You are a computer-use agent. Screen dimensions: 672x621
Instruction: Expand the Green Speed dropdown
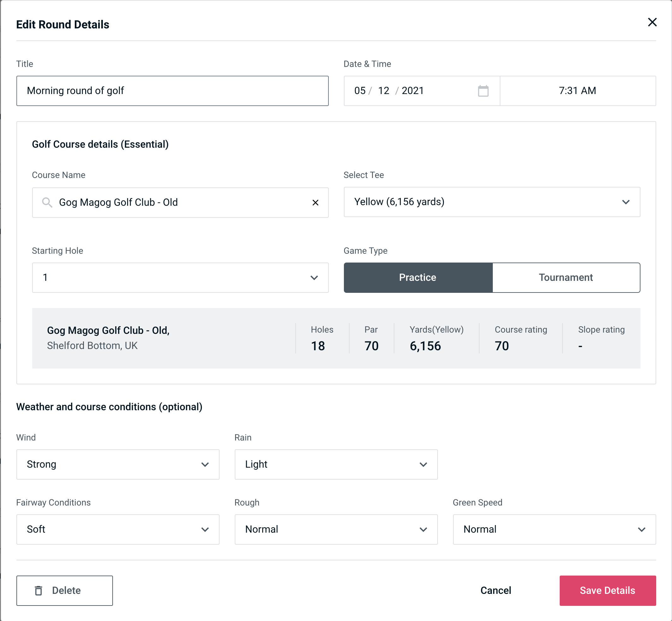[x=554, y=529]
